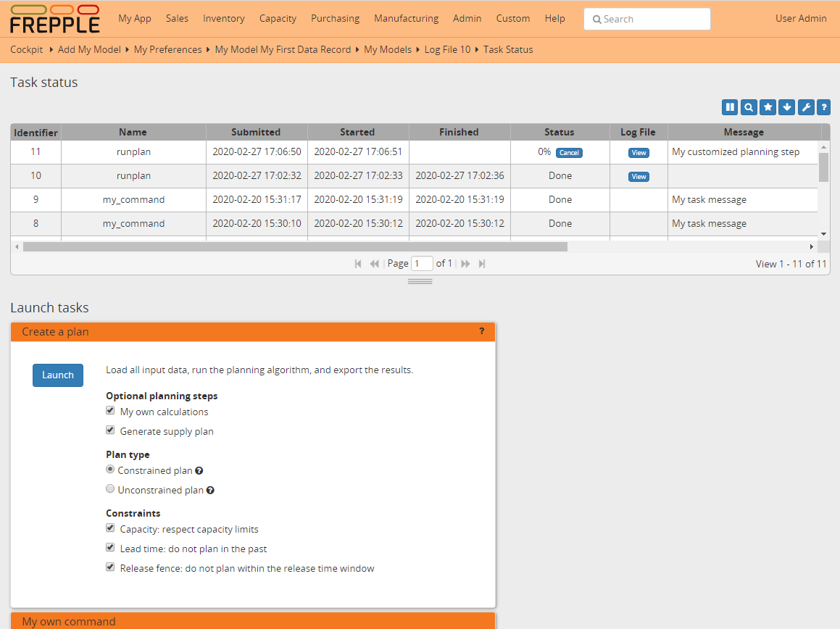Uncheck Generate supply plan
Viewport: 840px width, 629px height.
click(x=110, y=430)
